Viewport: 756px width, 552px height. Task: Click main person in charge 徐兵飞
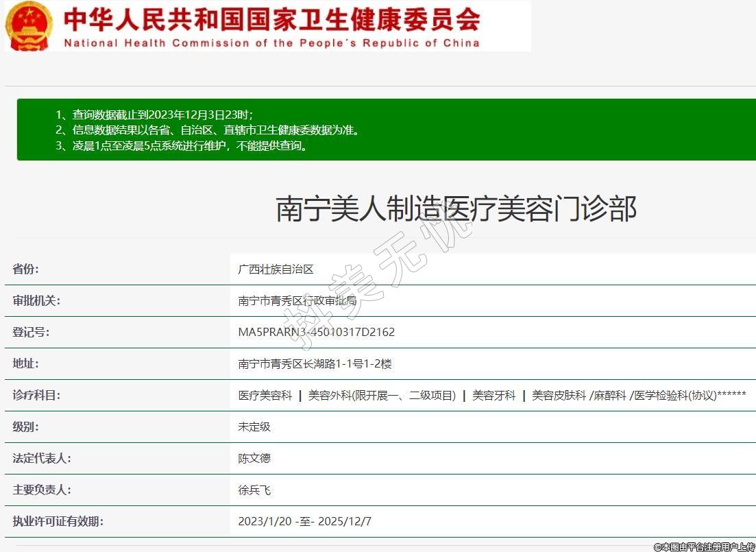(x=254, y=490)
